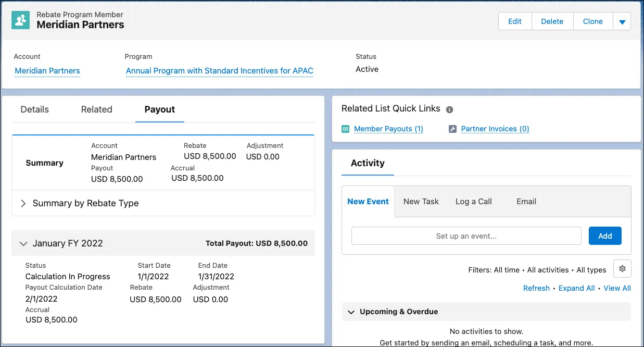Click the Active status value
This screenshot has width=644, height=347.
(x=367, y=69)
